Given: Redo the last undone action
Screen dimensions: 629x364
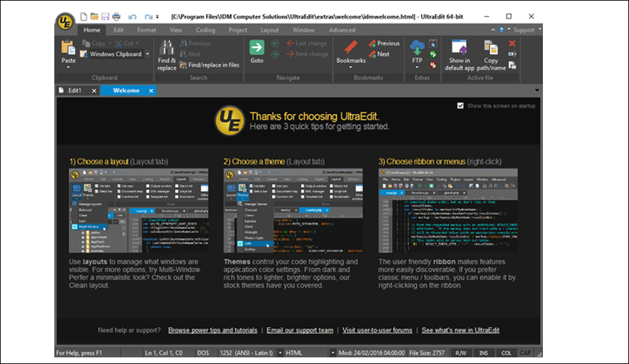Looking at the screenshot, I should tap(148, 17).
